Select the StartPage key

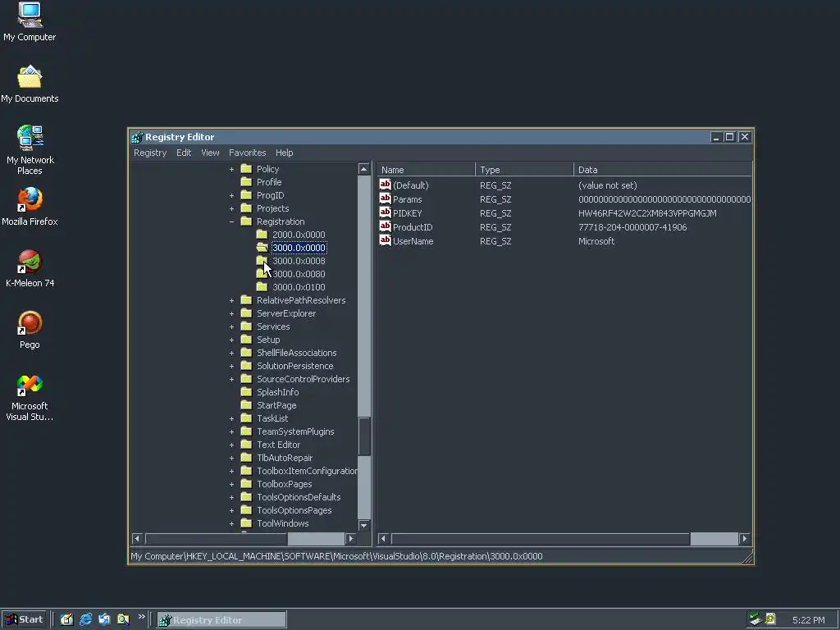coord(276,405)
